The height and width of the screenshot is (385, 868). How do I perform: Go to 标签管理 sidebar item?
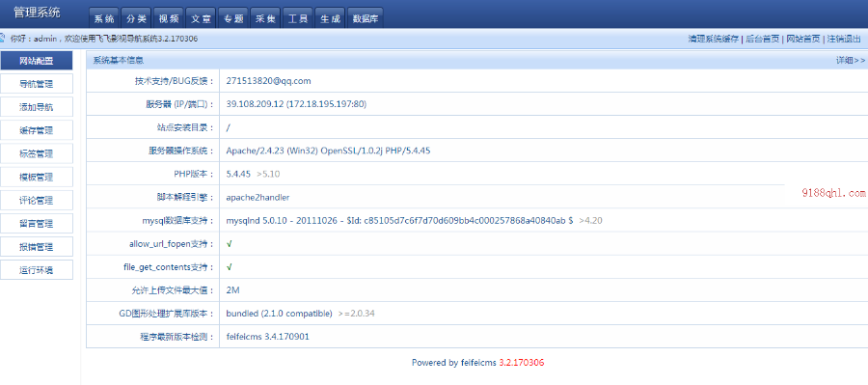(x=37, y=154)
